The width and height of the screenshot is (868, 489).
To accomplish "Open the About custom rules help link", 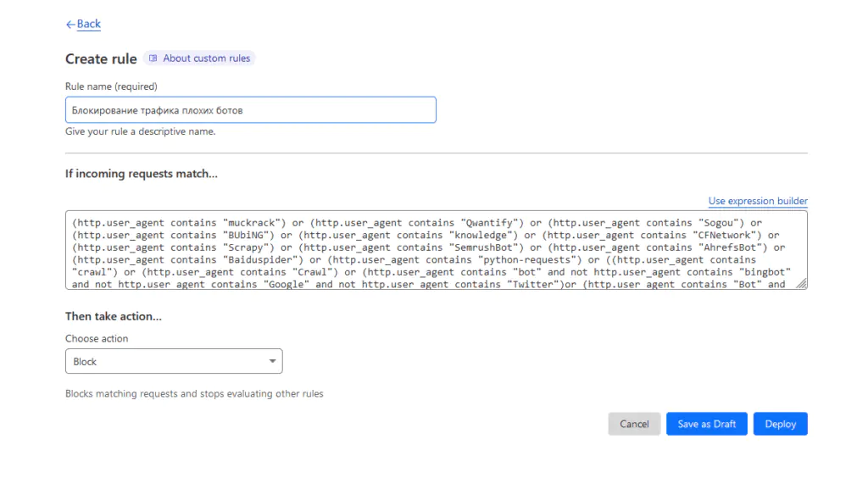I will [x=206, y=58].
